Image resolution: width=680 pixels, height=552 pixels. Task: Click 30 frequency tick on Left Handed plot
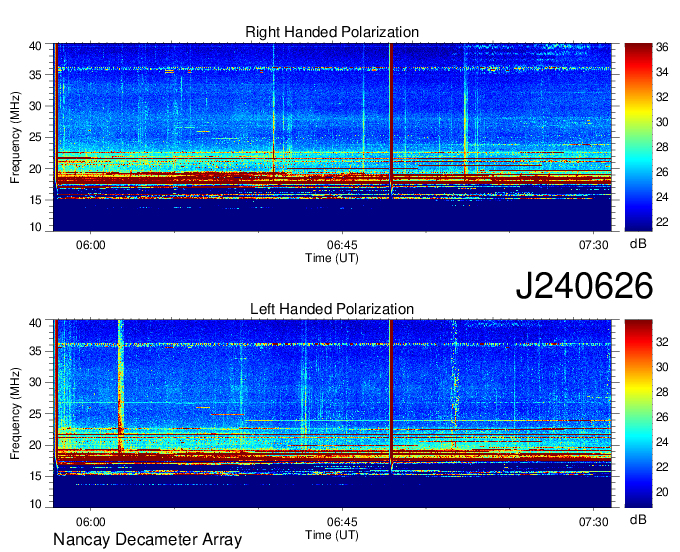(36, 382)
